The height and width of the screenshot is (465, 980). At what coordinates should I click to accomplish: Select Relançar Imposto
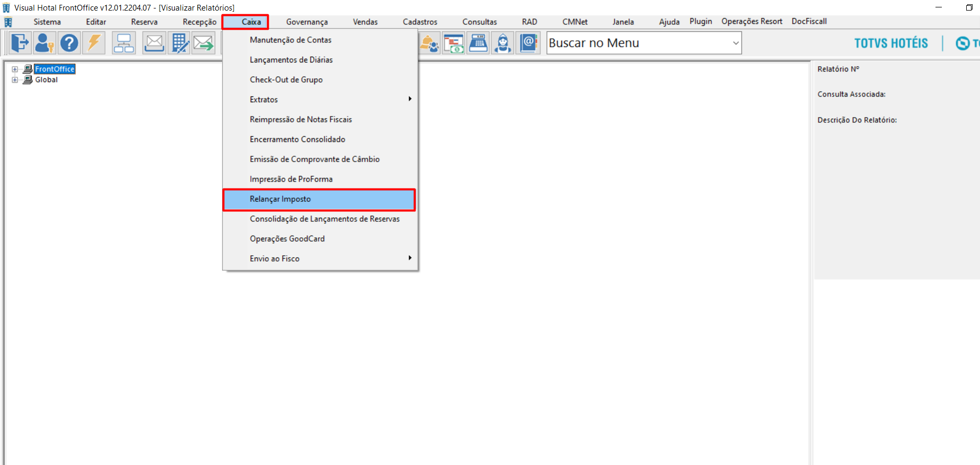(x=319, y=200)
